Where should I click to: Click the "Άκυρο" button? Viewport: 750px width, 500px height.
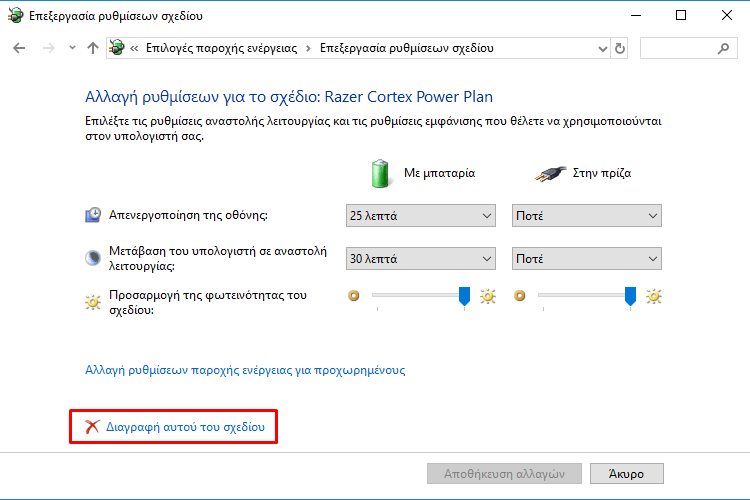627,474
